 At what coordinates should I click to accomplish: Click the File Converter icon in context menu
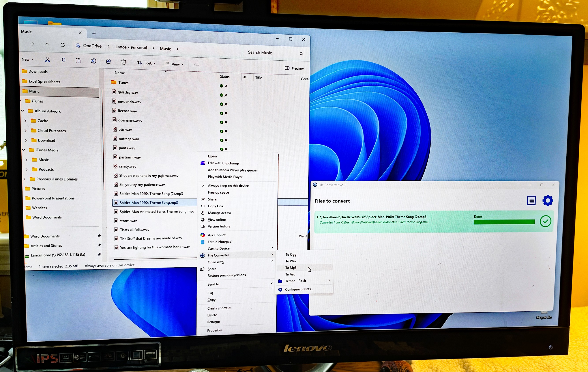202,255
